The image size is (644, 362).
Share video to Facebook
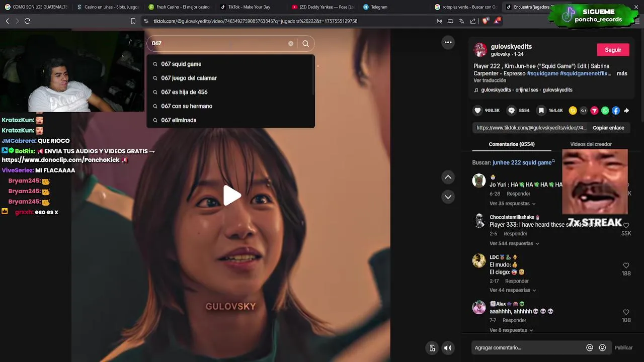pos(616,111)
